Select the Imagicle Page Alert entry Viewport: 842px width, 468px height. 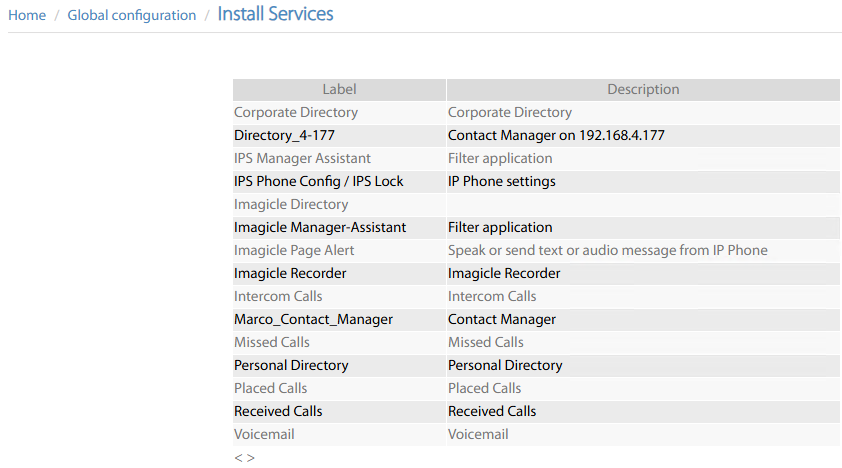click(294, 250)
